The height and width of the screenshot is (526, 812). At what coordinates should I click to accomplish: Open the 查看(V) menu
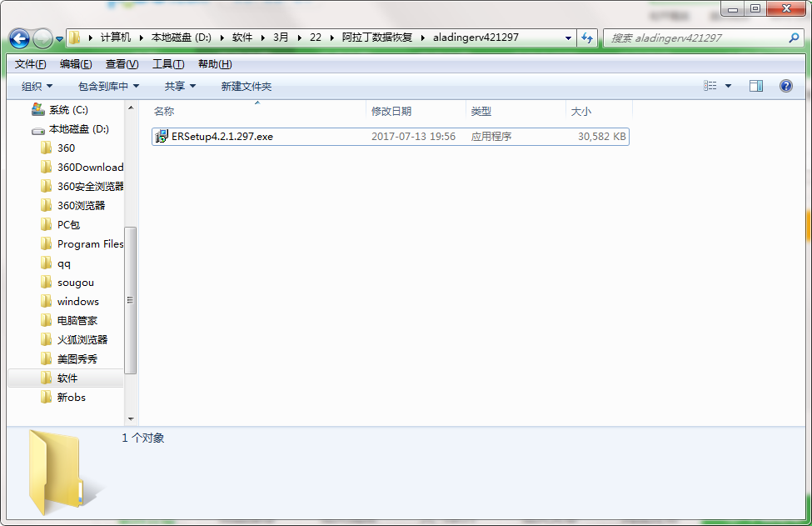coord(122,63)
